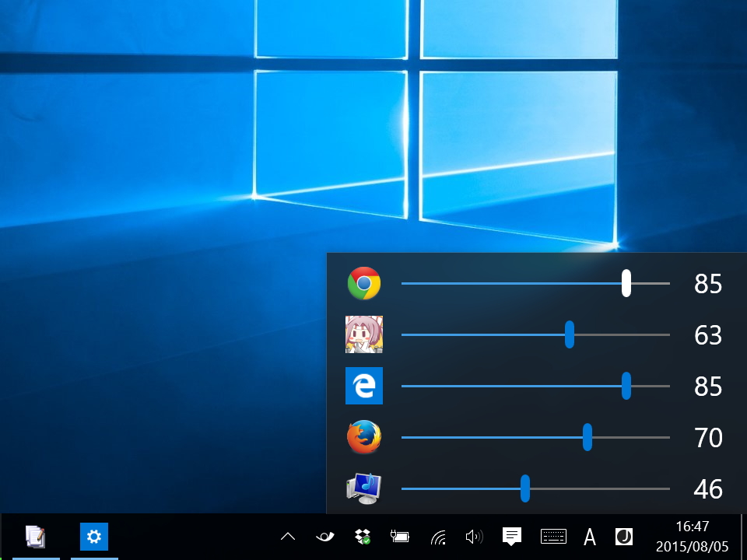
Task: Open the Wi-Fi network tray icon
Action: 438,537
